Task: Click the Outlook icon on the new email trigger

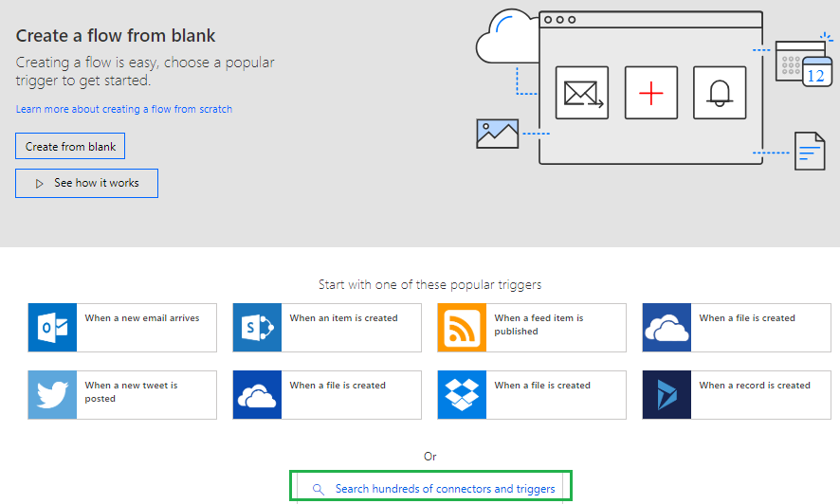Action: pos(52,328)
